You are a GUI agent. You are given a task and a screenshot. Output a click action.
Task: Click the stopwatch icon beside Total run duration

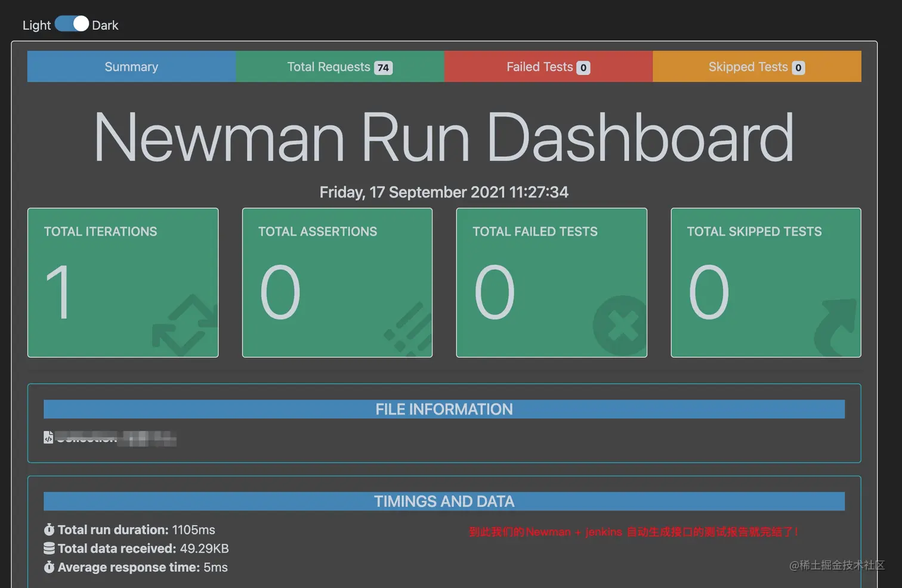49,530
